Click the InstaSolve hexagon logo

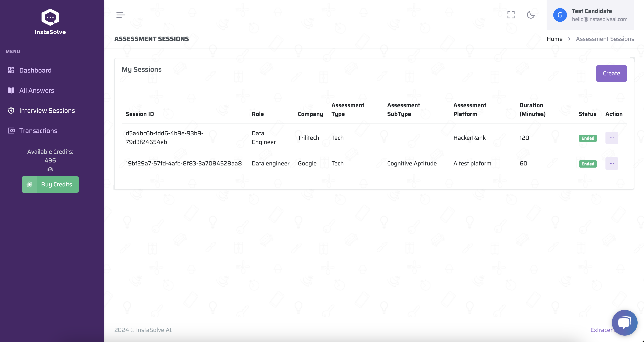(x=50, y=17)
